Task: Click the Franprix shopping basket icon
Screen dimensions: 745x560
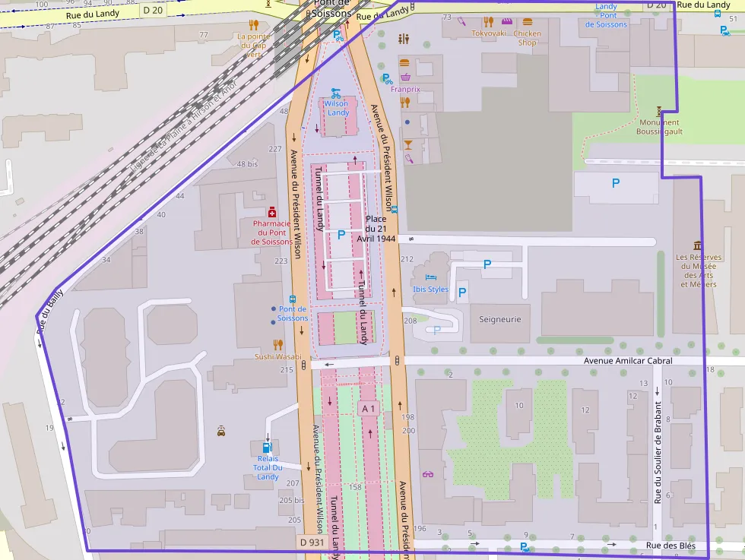Action: click(406, 77)
